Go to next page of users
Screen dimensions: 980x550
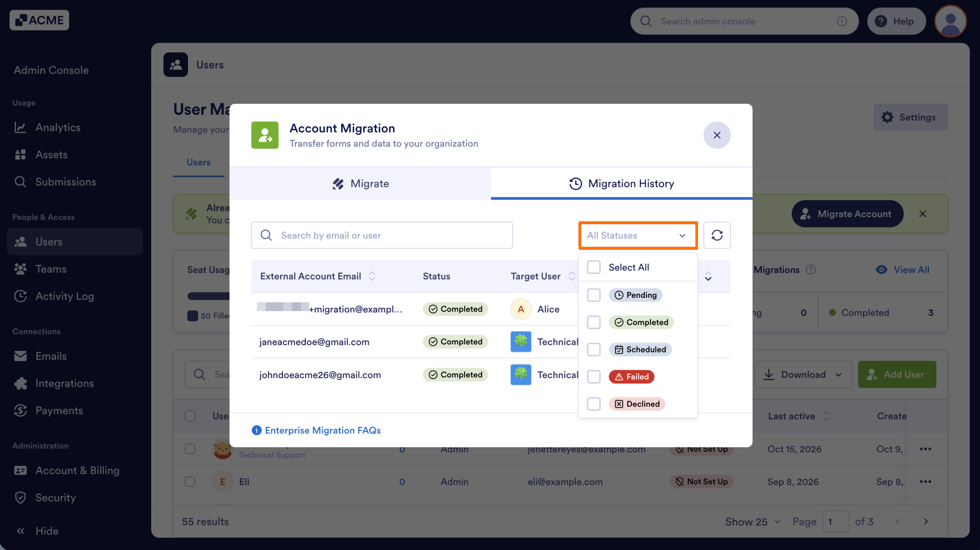926,522
